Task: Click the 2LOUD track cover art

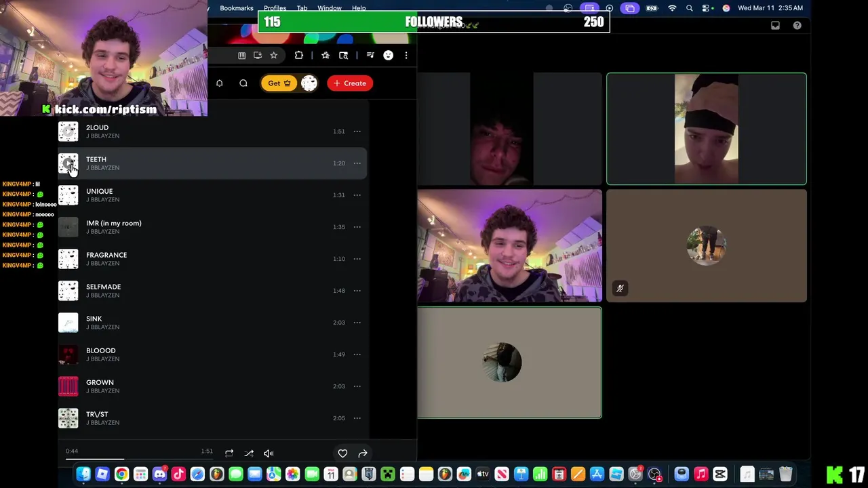Action: click(68, 131)
